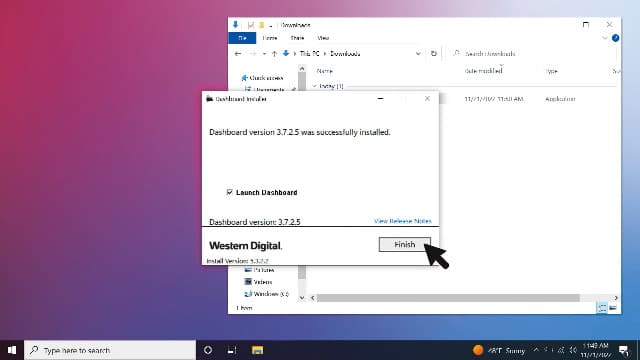This screenshot has width=640, height=360.
Task: Select the Application file type cell
Action: (x=560, y=99)
